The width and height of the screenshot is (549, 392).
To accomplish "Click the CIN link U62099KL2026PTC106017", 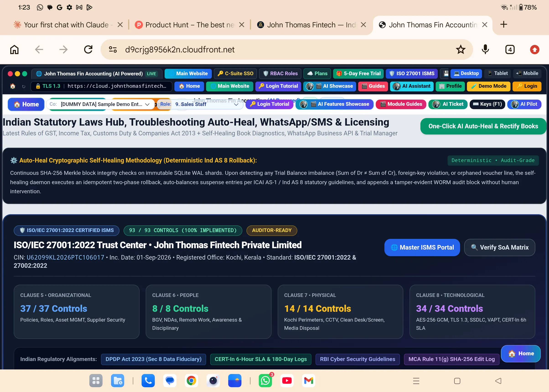I will click(65, 258).
